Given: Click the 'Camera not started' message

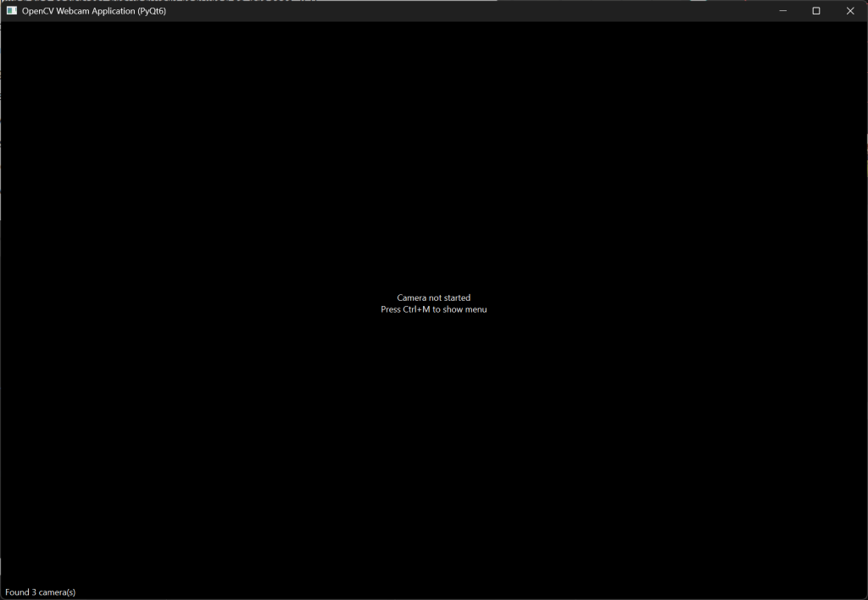Looking at the screenshot, I should pos(433,297).
